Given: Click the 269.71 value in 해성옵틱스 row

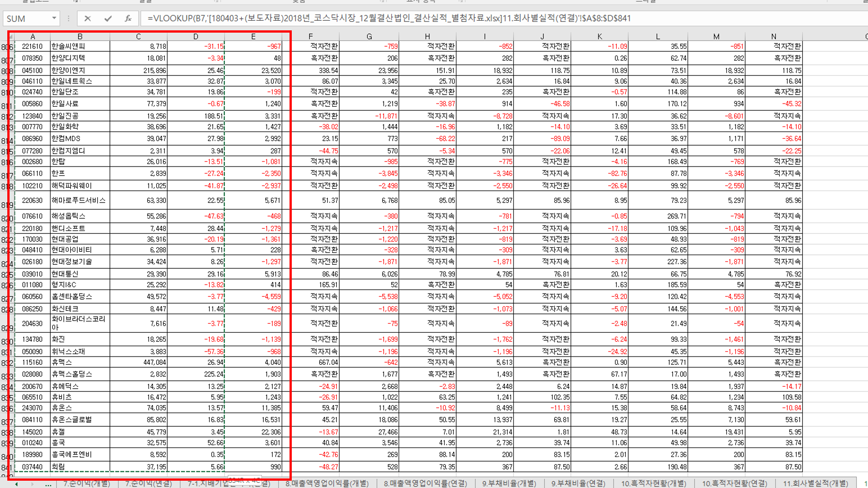Looking at the screenshot, I should (658, 216).
